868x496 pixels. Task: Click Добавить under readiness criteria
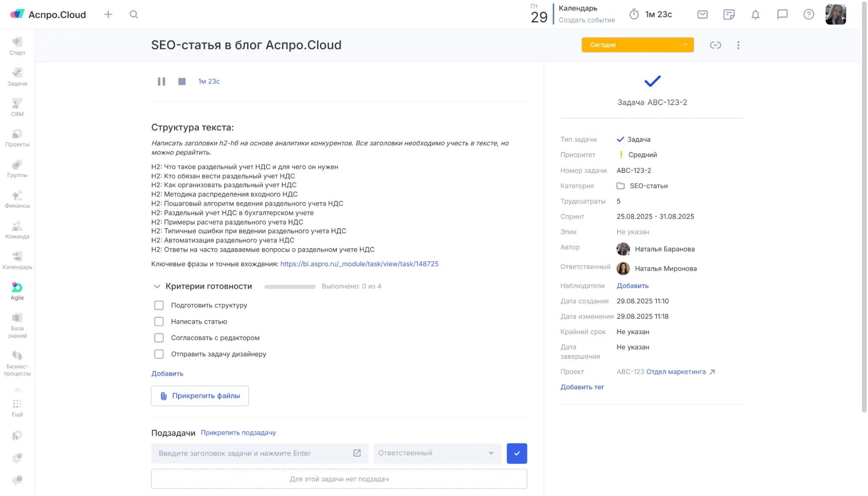pos(167,374)
